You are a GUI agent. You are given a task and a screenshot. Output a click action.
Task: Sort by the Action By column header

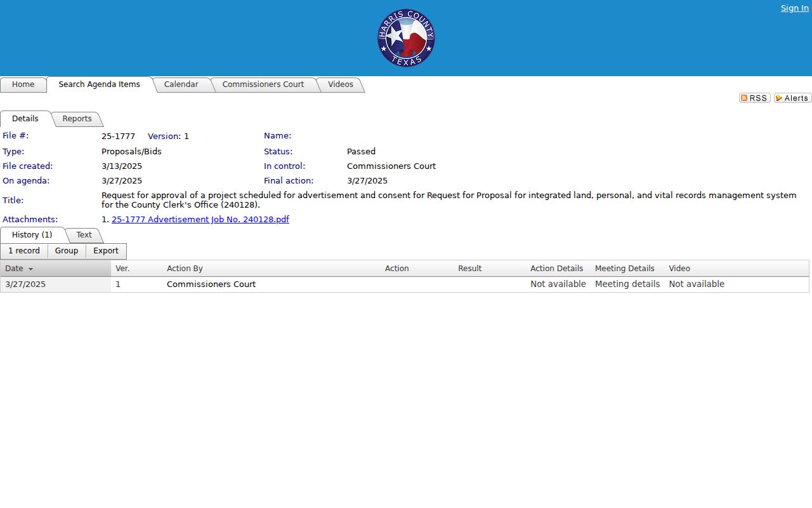click(185, 269)
